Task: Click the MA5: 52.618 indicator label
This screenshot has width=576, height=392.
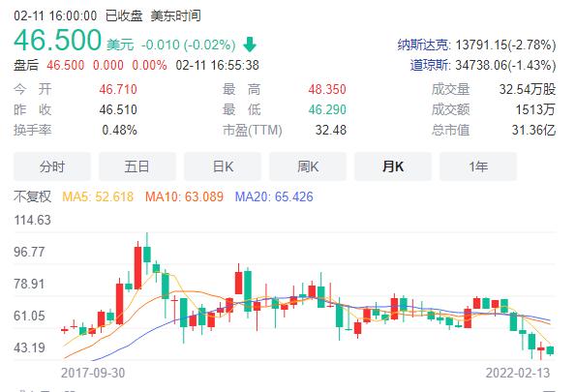Action: click(x=98, y=196)
